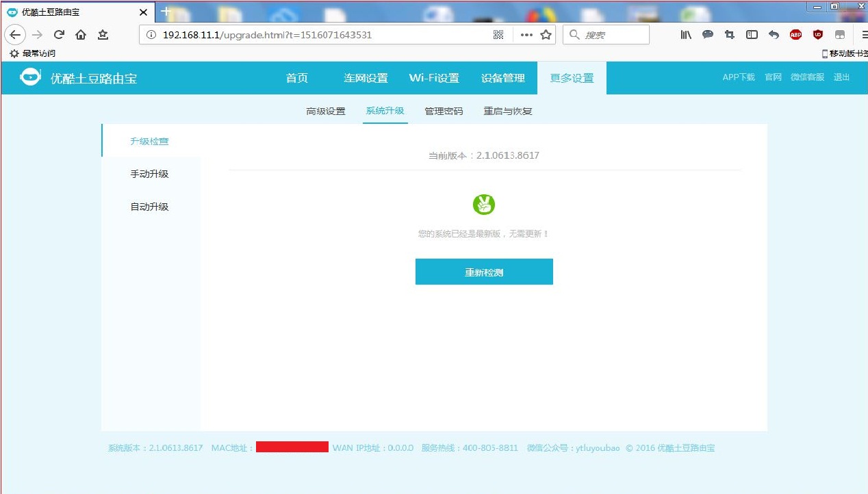The height and width of the screenshot is (494, 868).
Task: Open the browser hamburger menu
Action: point(864,35)
